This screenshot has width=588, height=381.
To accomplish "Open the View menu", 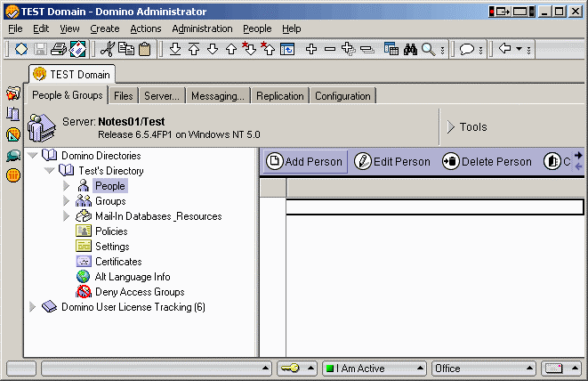I will pyautogui.click(x=69, y=28).
